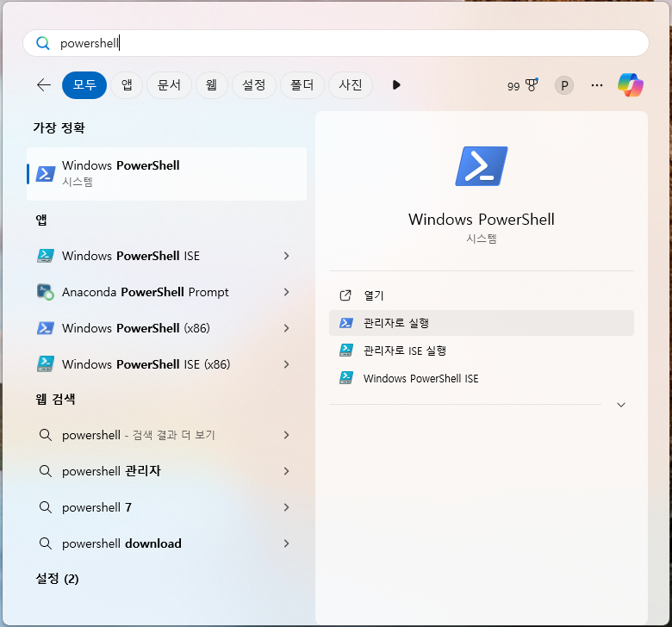Screen dimensions: 672x627
Task: Select the 웹 filter tab
Action: [x=211, y=85]
